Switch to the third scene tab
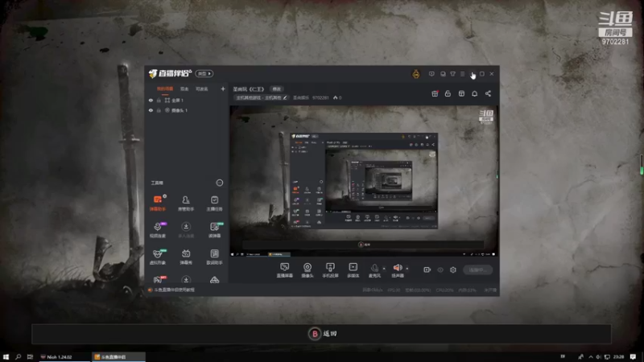Screen dimensions: 644x362 (x=202, y=88)
